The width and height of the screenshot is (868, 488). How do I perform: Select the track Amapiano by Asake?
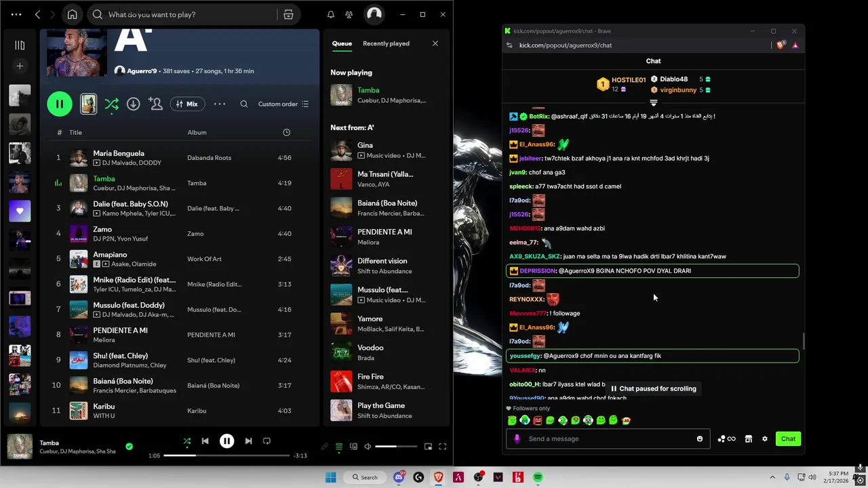tap(180, 258)
